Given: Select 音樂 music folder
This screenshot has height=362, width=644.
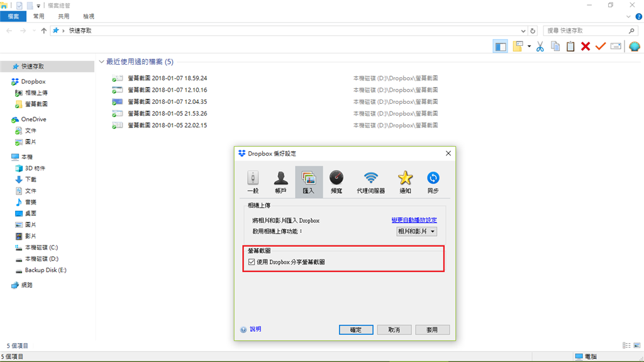Looking at the screenshot, I should click(x=30, y=202).
